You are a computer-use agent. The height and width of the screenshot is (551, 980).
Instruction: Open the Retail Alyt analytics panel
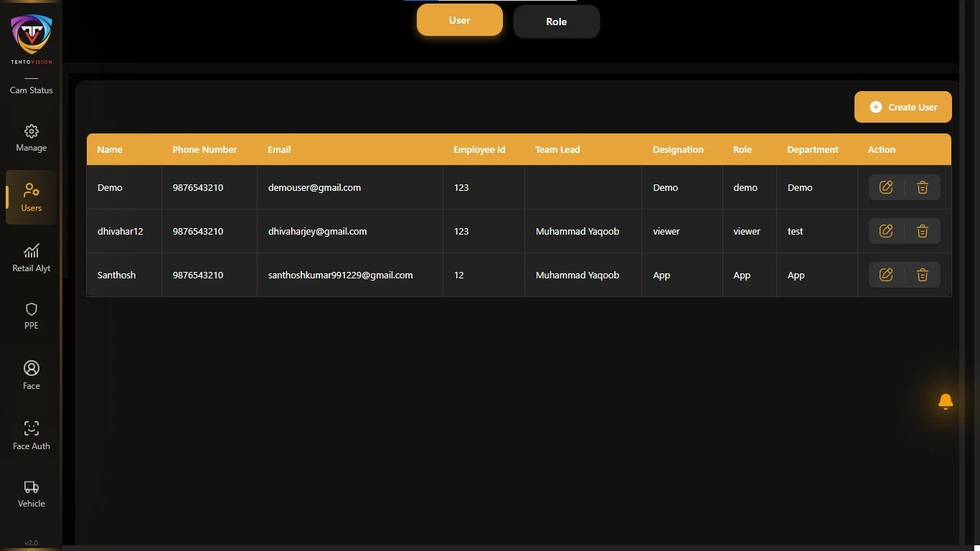coord(31,257)
